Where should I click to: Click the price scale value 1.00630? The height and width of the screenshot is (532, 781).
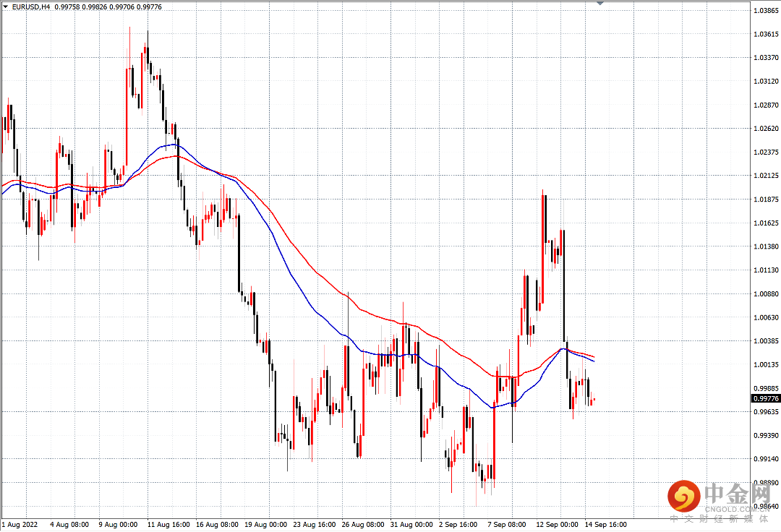click(x=766, y=317)
